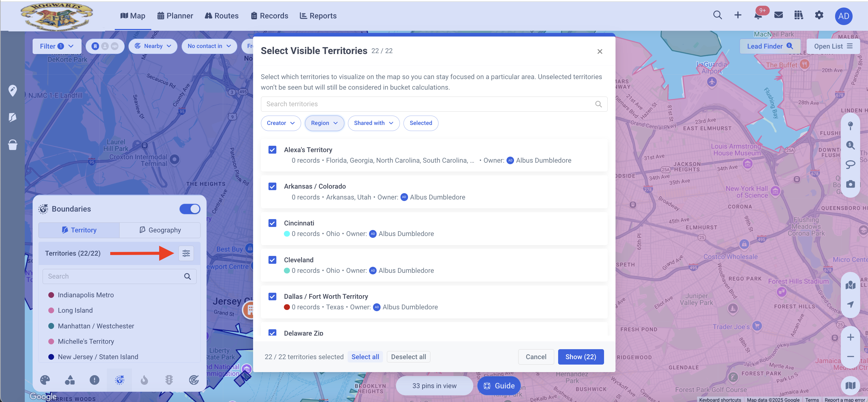Open the Nearby dropdown
This screenshot has height=402, width=868.
[153, 46]
